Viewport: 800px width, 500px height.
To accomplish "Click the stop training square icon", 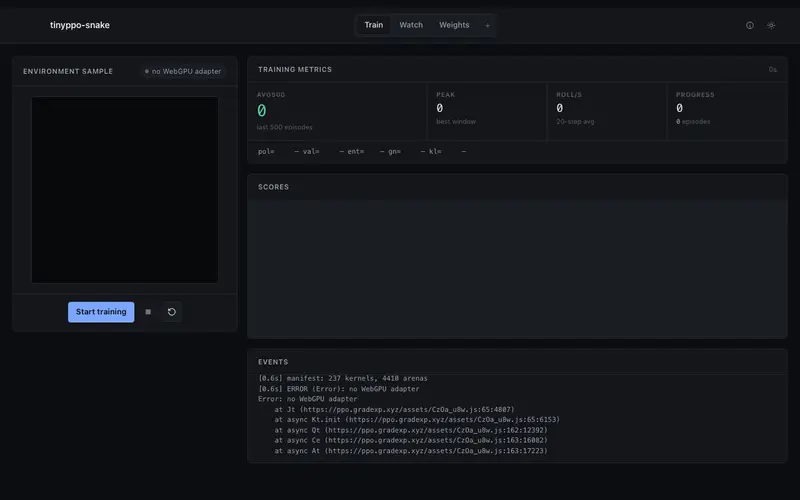I will [148, 312].
